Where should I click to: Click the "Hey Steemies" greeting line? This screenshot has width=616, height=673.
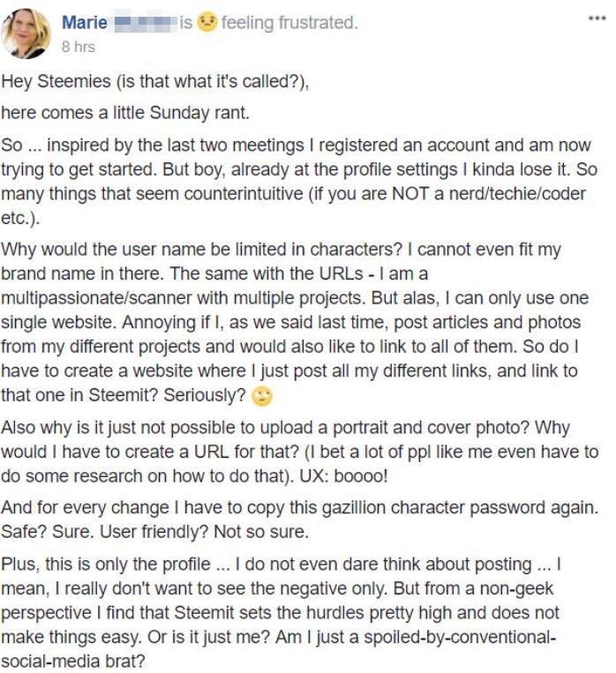point(155,81)
